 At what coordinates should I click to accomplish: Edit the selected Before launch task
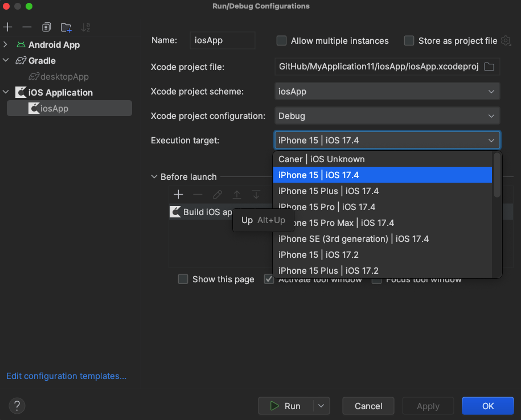point(218,194)
